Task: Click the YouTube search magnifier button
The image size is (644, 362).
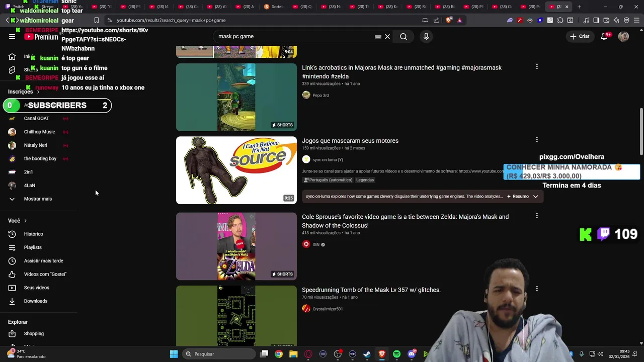Action: click(404, 36)
